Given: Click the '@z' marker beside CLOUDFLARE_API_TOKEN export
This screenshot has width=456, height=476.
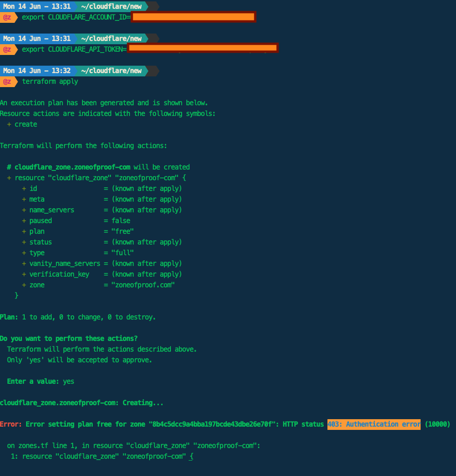Looking at the screenshot, I should click(7, 49).
